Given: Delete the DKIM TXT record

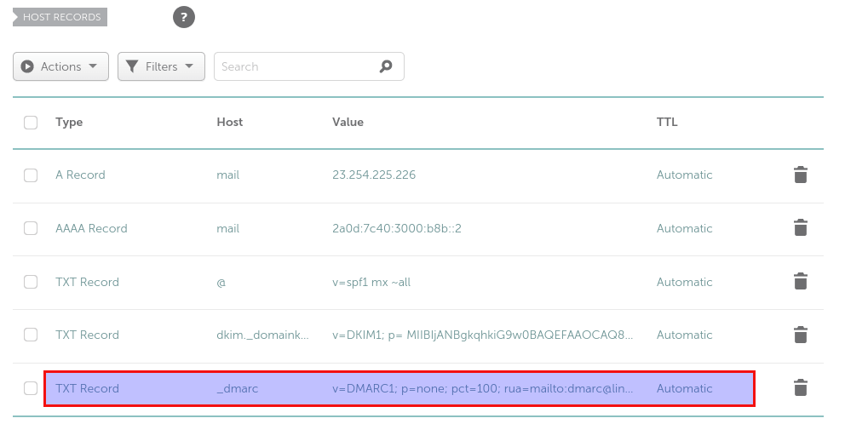Looking at the screenshot, I should pos(800,335).
